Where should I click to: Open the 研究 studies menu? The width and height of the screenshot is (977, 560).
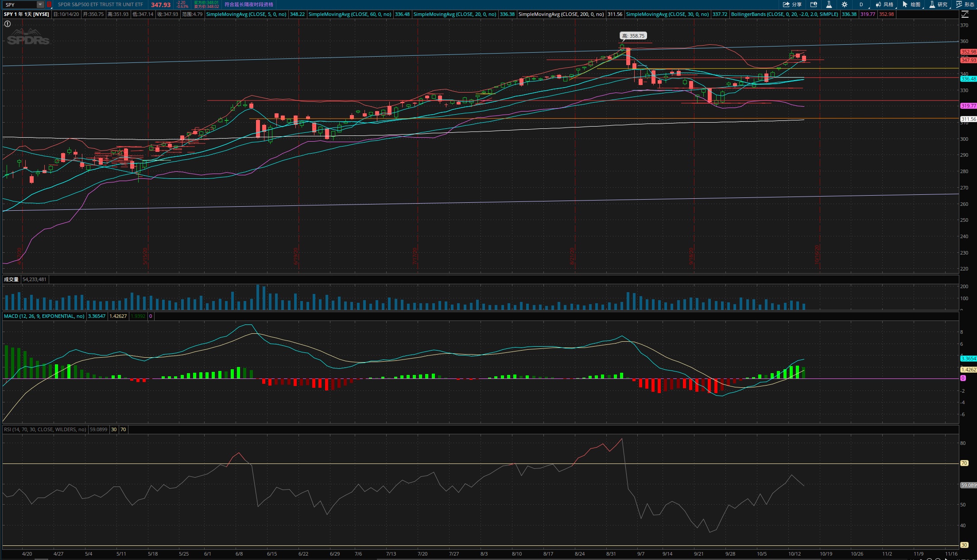(938, 4)
